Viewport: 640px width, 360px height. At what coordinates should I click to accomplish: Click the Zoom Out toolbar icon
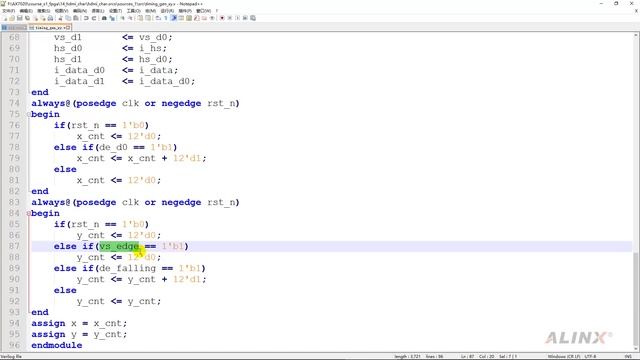click(x=130, y=18)
